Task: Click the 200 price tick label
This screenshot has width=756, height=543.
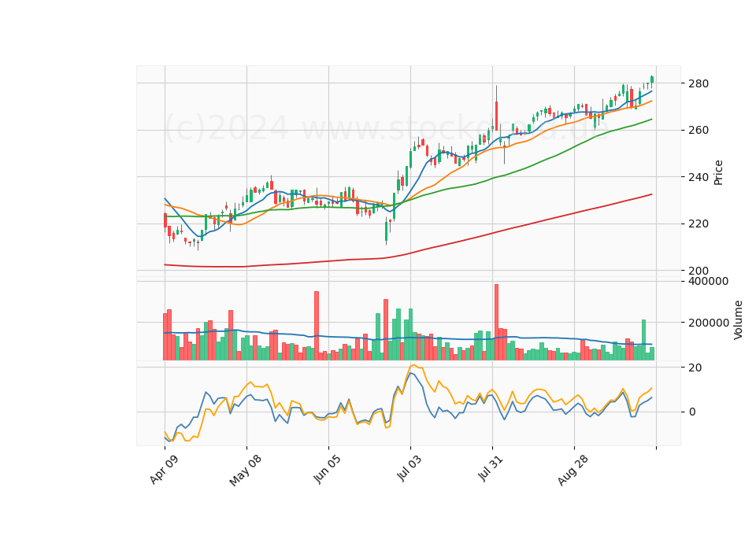Action: [699, 271]
